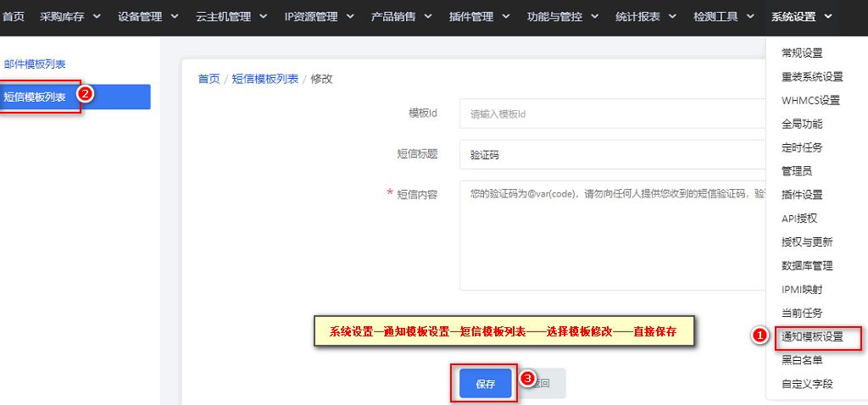
Task: Click the 修改 breadcrumb text
Action: [321, 79]
